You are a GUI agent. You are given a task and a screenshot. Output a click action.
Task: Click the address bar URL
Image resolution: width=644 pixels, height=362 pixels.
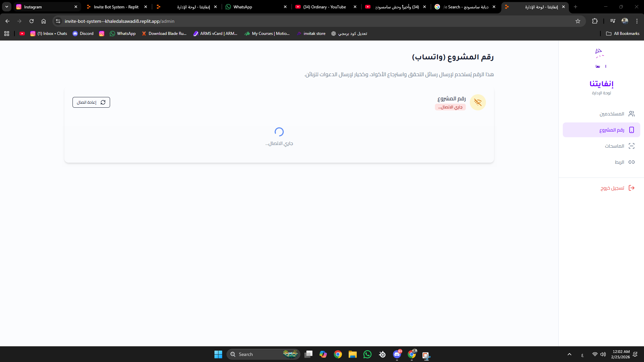coord(119,21)
